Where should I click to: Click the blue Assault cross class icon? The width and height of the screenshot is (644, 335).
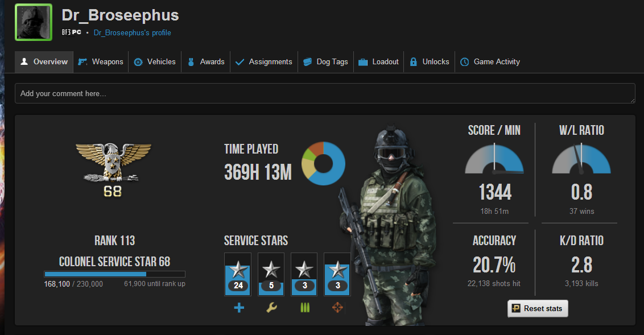tap(239, 308)
